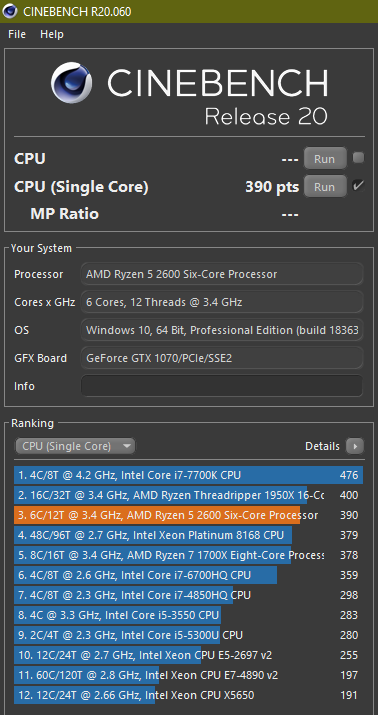
Task: Click the Cinebench sphere logo in banner
Action: pyautogui.click(x=72, y=83)
